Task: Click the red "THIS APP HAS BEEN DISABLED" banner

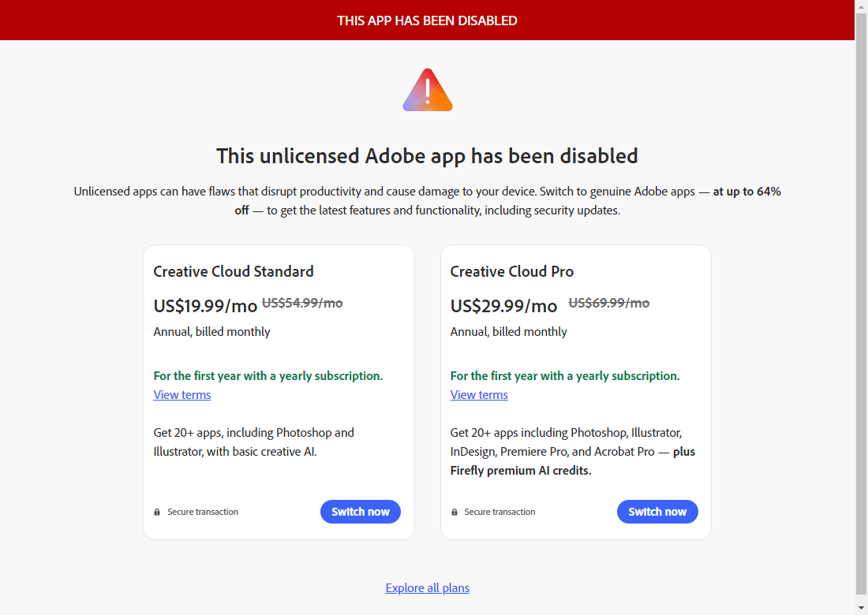Action: click(x=427, y=20)
